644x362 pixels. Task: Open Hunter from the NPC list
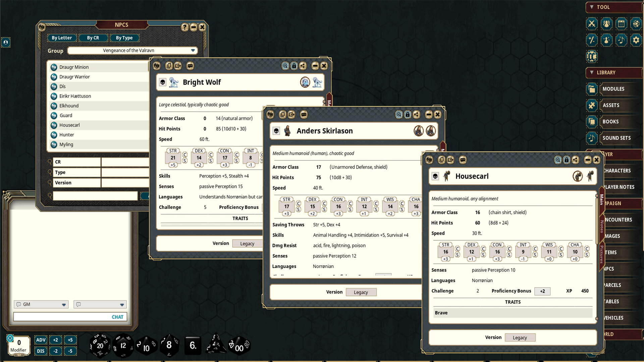[67, 135]
